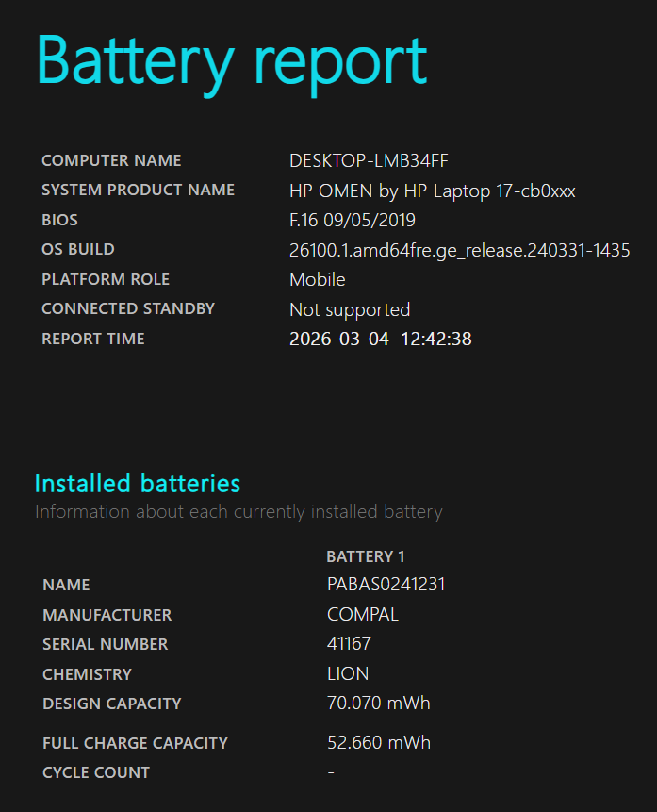
Task: Click the SYSTEM PRODUCT NAME label
Action: 138,191
